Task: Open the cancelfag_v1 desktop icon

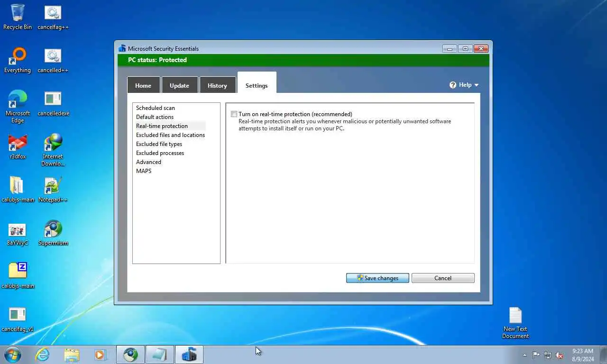Action: click(18, 319)
